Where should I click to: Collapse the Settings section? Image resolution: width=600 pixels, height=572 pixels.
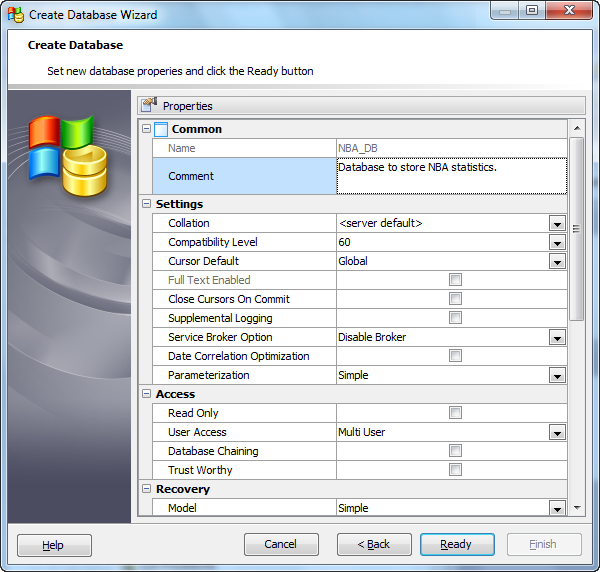click(146, 204)
